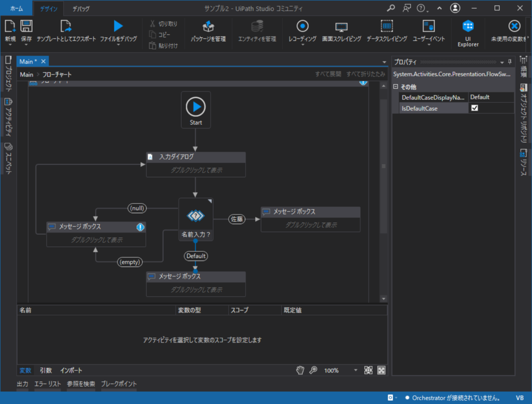Click フローチャート in the breadcrumb

(57, 74)
